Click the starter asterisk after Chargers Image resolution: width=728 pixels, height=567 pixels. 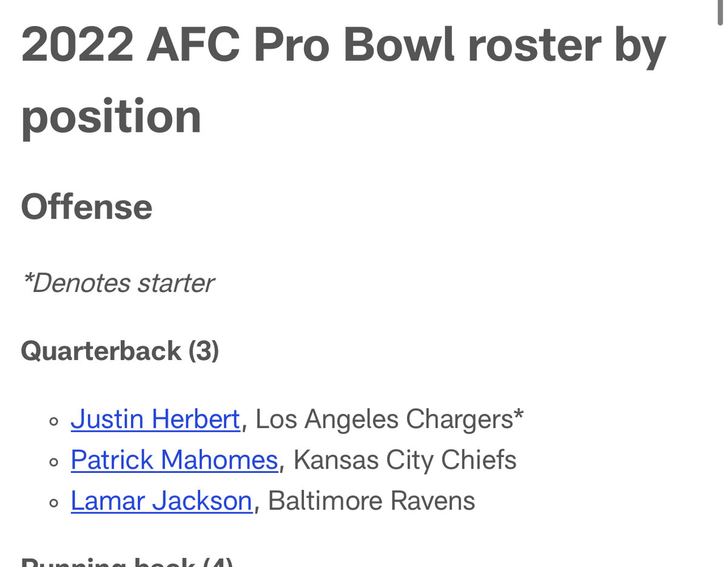pos(519,415)
